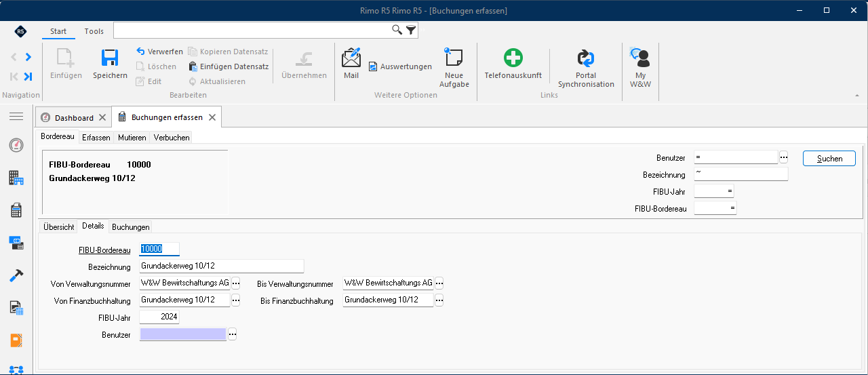Open Telefonauskunft link icon
This screenshot has height=375, width=868.
tap(513, 58)
